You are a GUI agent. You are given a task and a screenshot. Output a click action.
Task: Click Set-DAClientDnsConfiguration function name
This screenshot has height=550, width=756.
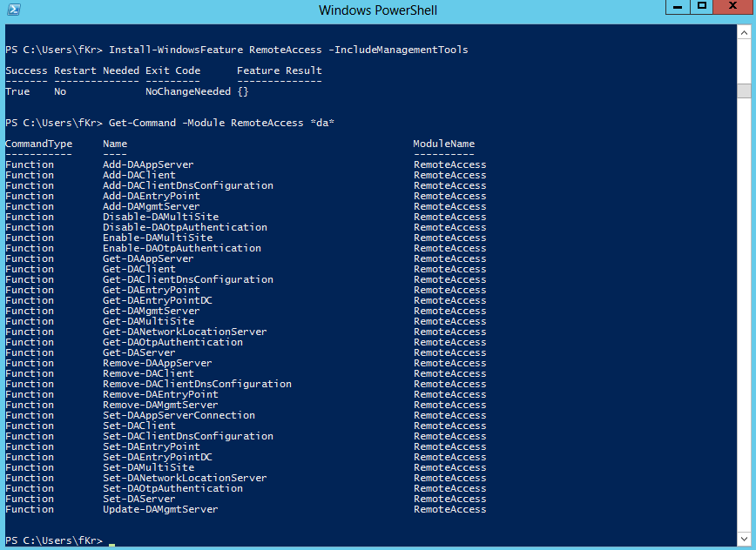pos(188,436)
